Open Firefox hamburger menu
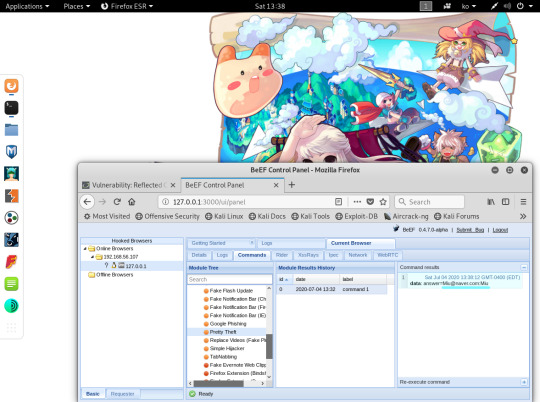Viewport: 540px width, 402px height. [x=523, y=202]
